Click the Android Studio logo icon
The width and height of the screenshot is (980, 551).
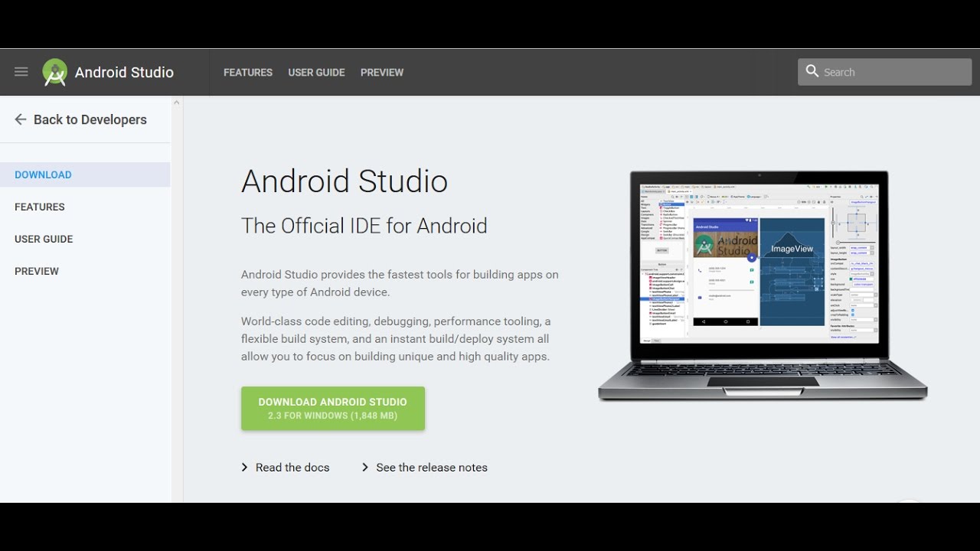tap(55, 72)
